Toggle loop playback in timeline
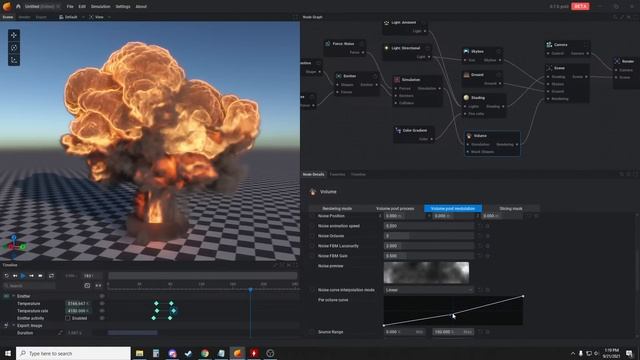This screenshot has height=360, width=640. point(51,276)
